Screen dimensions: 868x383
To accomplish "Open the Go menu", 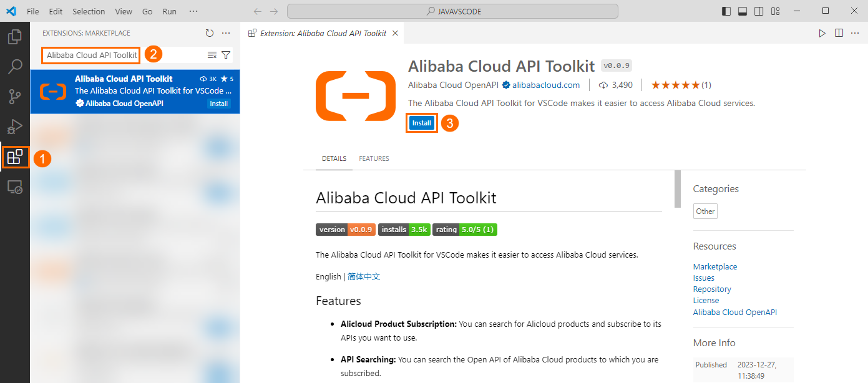I will pos(147,11).
